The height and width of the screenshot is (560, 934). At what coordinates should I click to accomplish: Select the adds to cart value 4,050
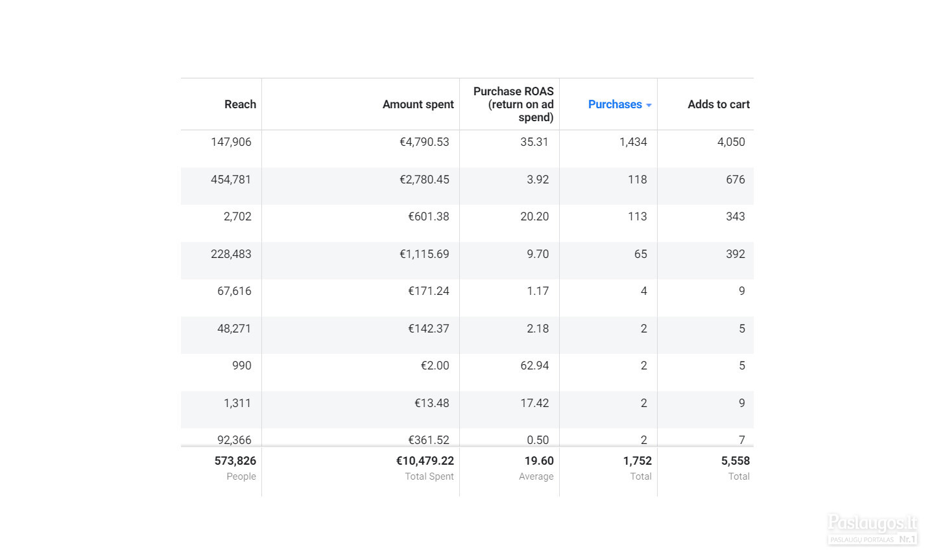731,142
